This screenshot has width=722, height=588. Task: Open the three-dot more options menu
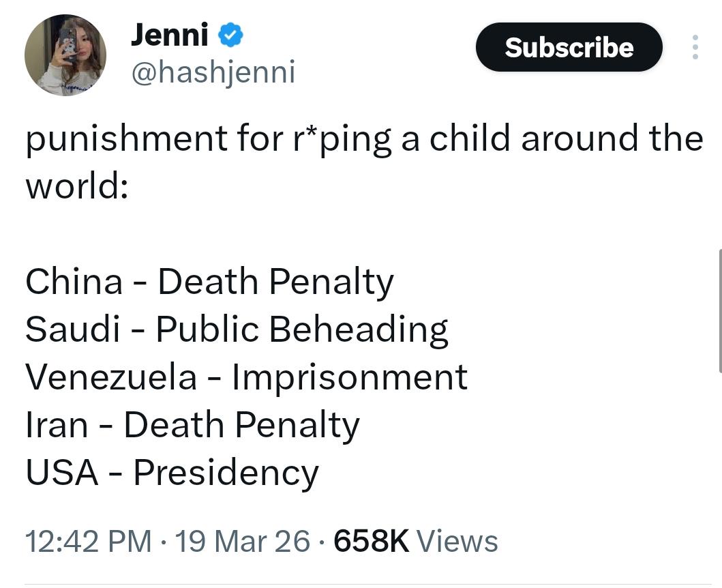pos(695,47)
